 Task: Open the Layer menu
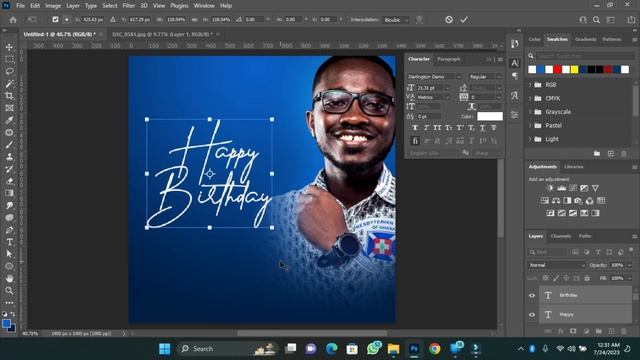pos(73,6)
